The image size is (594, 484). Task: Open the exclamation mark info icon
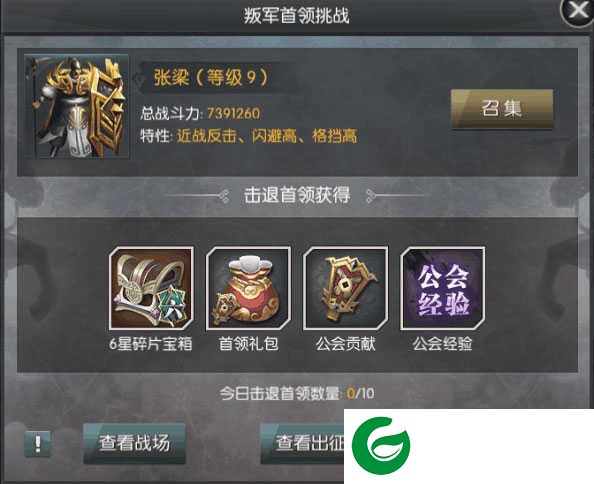pos(37,443)
